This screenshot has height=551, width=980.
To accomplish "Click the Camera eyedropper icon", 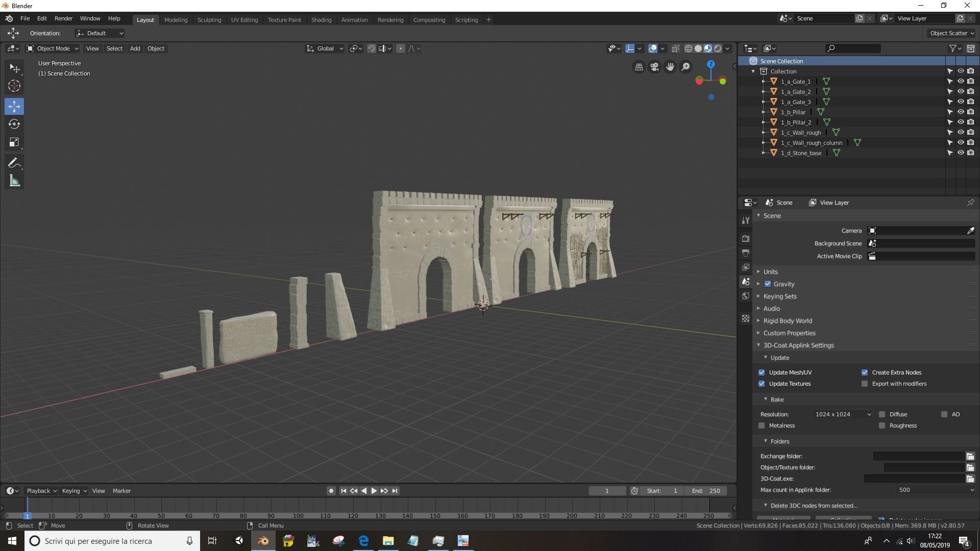I will (x=970, y=231).
